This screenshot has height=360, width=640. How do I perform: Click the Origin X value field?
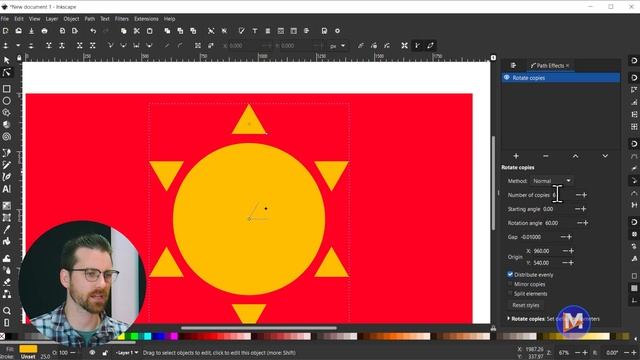pyautogui.click(x=546, y=251)
